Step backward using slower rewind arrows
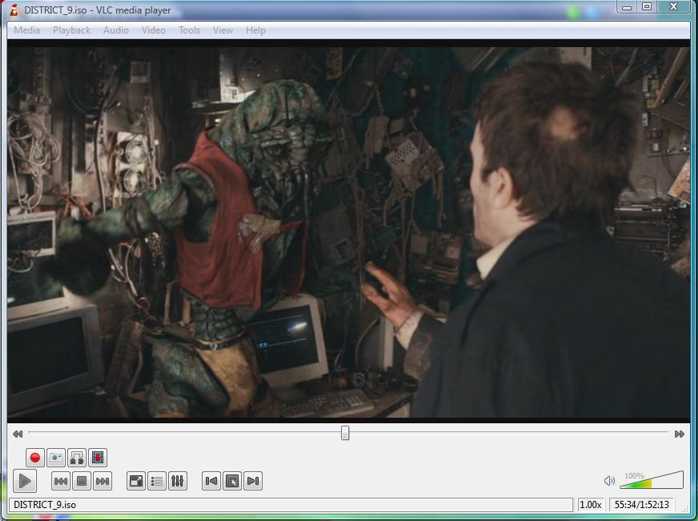 pos(17,434)
